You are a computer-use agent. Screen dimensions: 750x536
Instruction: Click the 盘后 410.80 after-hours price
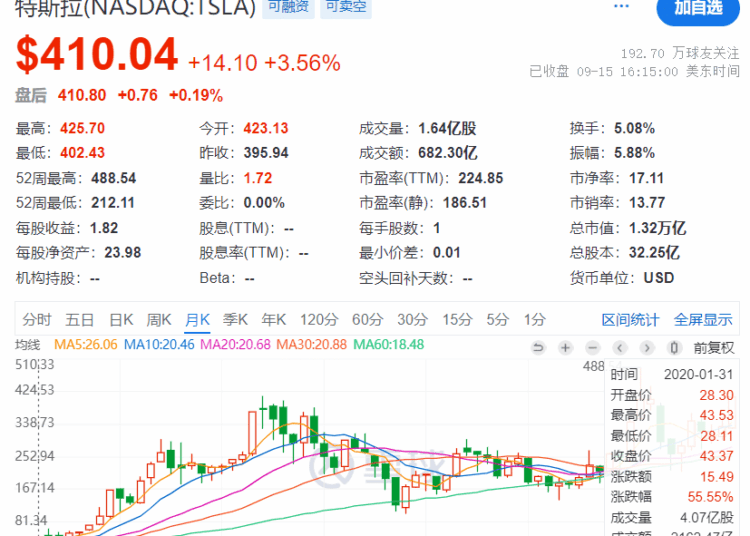82,95
